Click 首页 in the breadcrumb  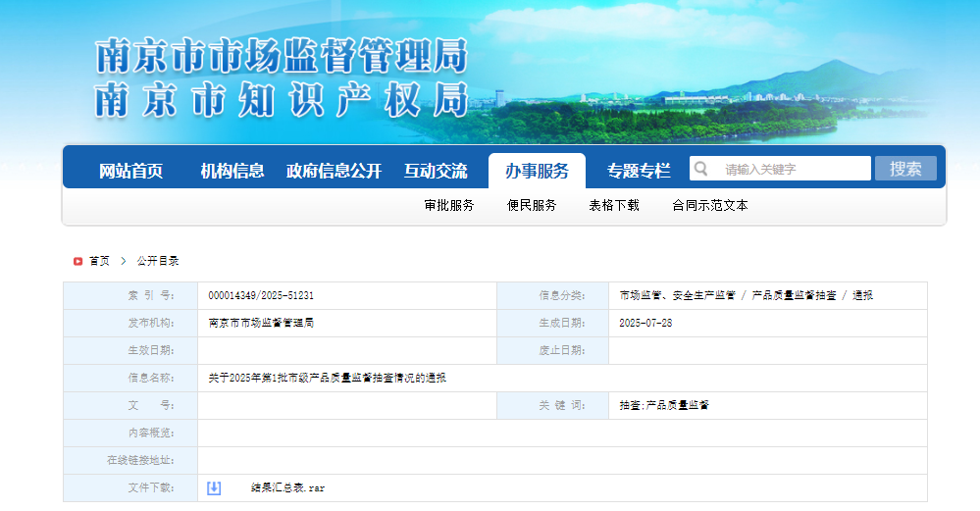pos(99,261)
